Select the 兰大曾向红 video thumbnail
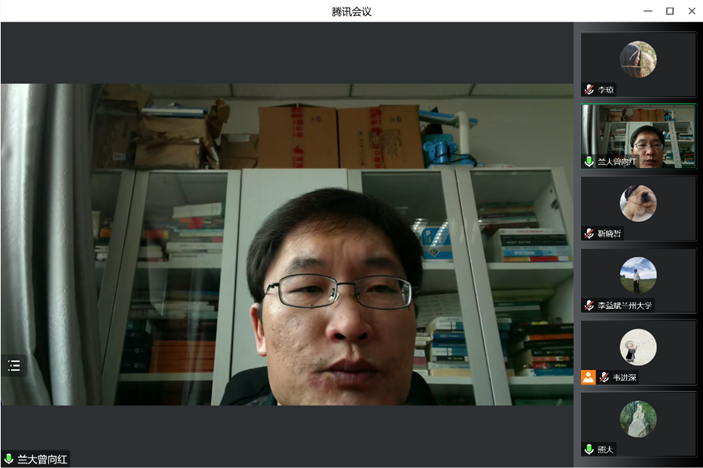The image size is (703, 468). [638, 135]
